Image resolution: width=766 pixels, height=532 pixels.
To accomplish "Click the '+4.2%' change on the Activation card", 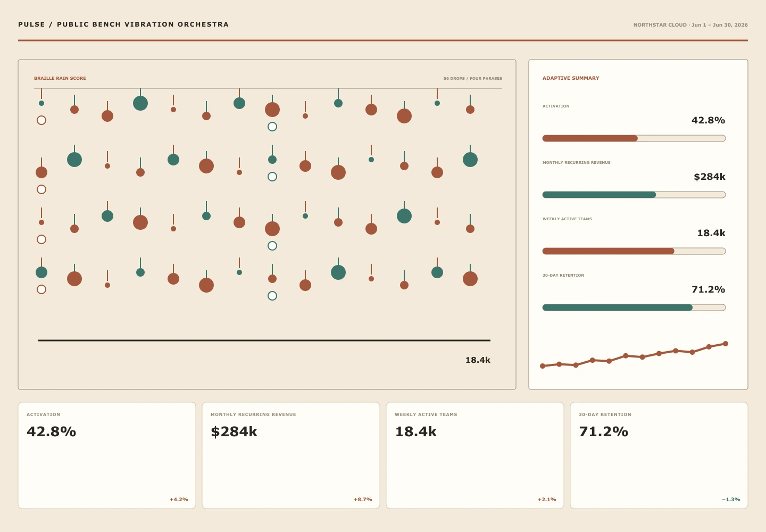I will point(179,500).
